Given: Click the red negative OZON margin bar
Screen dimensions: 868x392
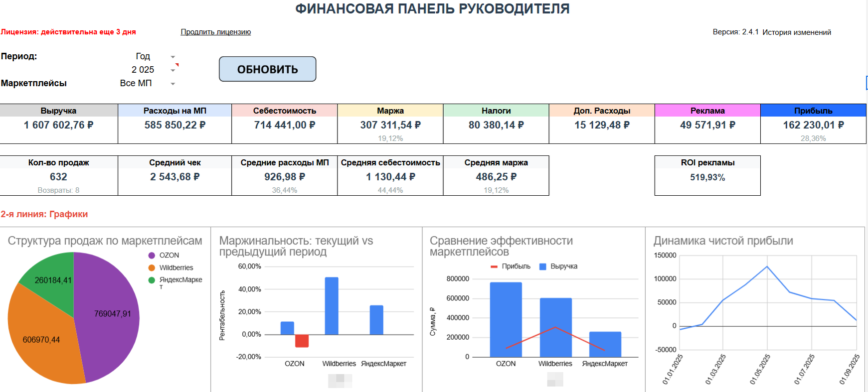Looking at the screenshot, I should (x=302, y=341).
